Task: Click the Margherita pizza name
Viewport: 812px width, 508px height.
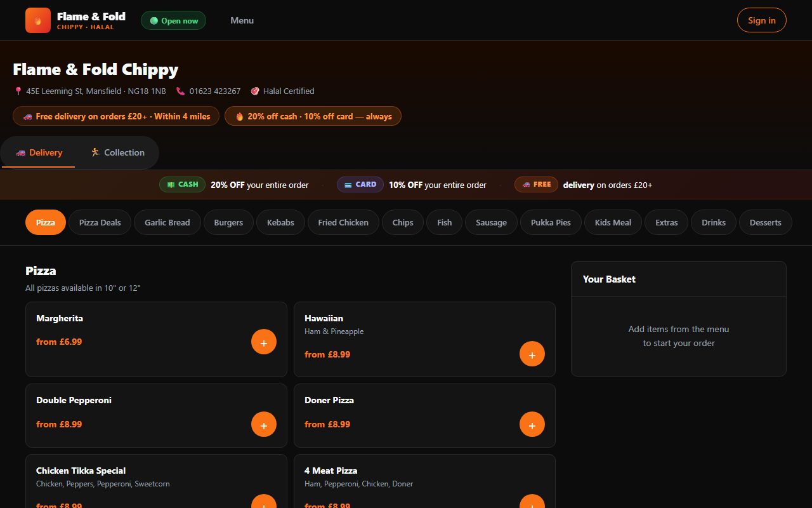Action: pyautogui.click(x=60, y=318)
